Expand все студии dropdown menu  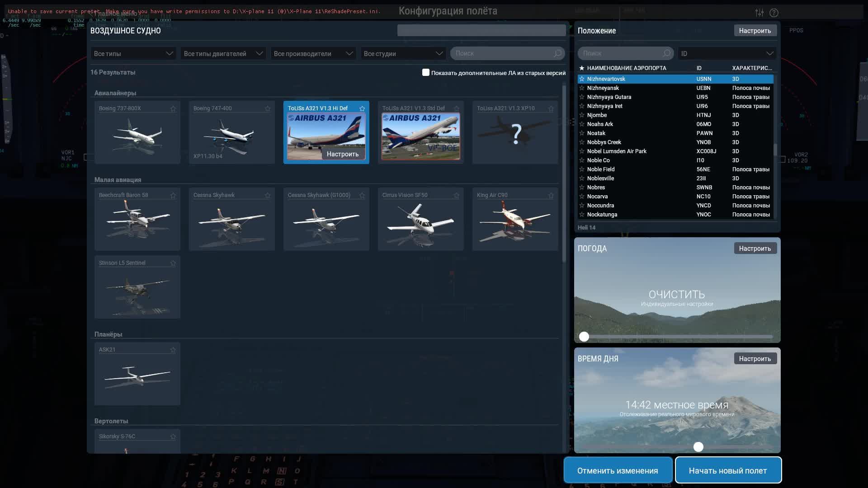click(x=403, y=54)
